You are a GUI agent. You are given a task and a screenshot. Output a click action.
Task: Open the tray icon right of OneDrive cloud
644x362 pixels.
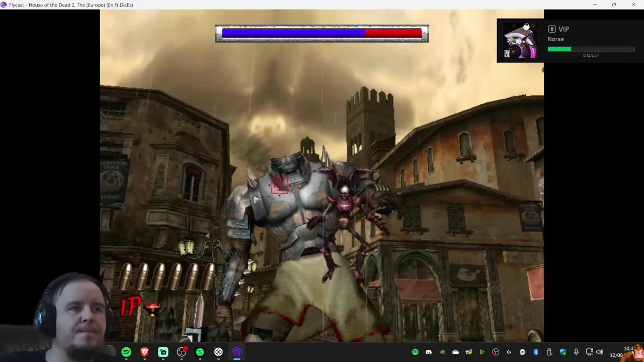point(469,352)
